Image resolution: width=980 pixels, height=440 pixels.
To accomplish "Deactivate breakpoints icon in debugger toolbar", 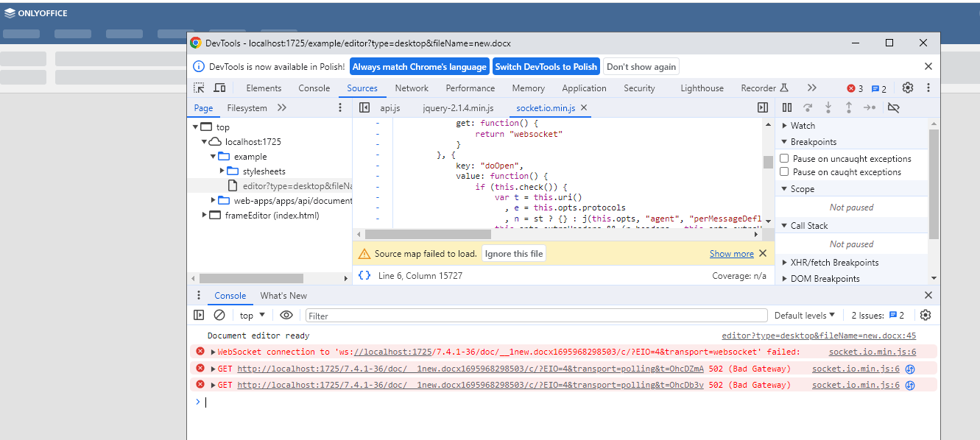I will 893,107.
